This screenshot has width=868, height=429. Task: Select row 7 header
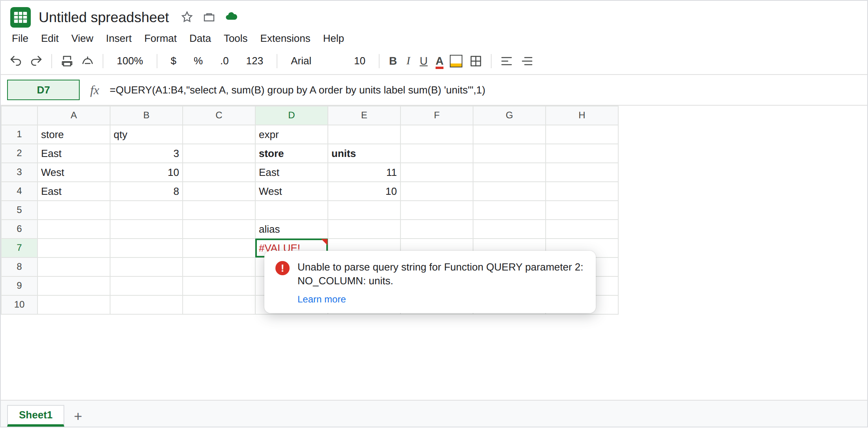[19, 248]
